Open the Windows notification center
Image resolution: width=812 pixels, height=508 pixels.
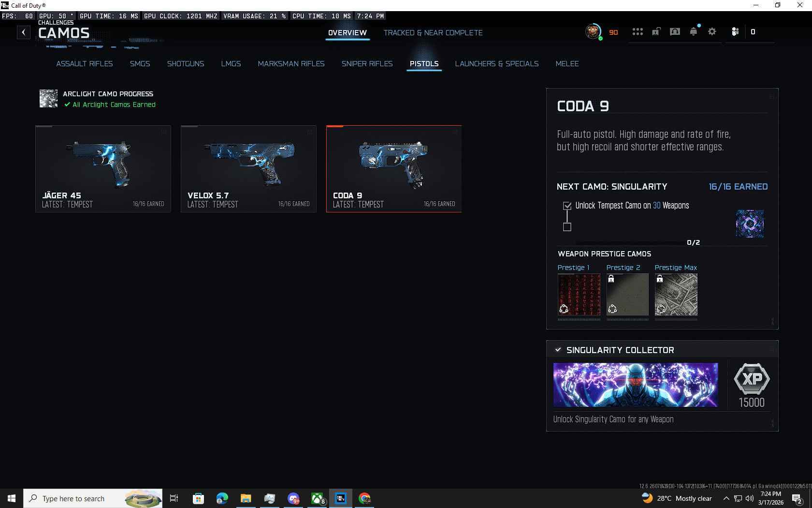click(797, 498)
